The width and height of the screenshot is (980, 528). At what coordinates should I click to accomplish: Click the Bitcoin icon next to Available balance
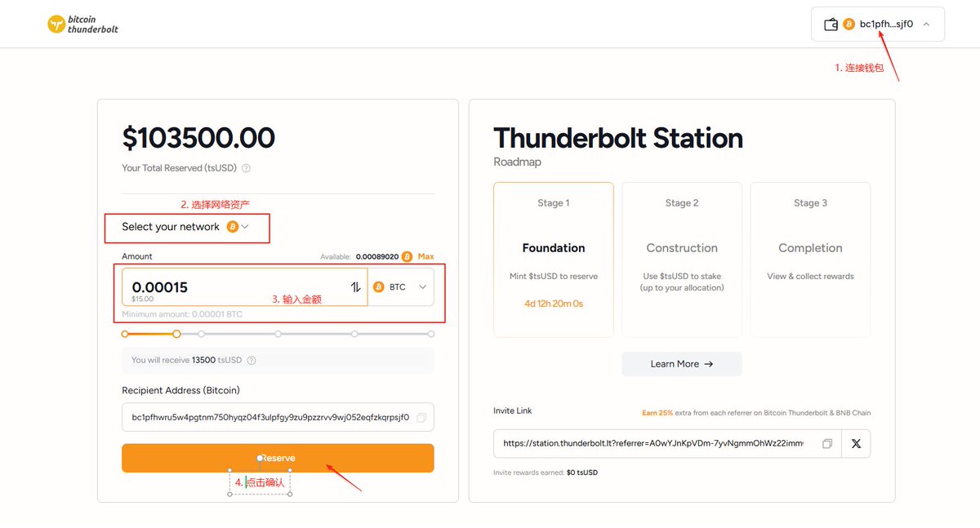407,256
